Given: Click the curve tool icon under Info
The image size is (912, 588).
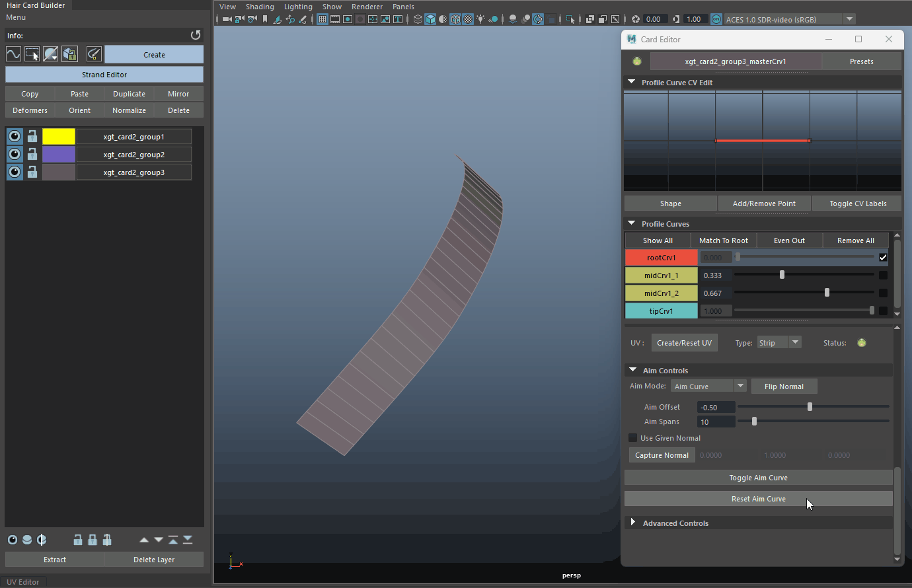Looking at the screenshot, I should (x=13, y=54).
